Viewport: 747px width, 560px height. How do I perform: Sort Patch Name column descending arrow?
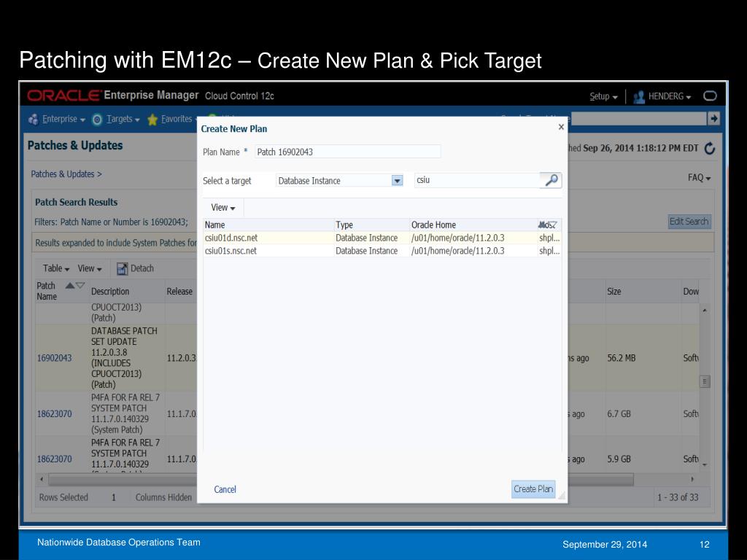point(80,285)
